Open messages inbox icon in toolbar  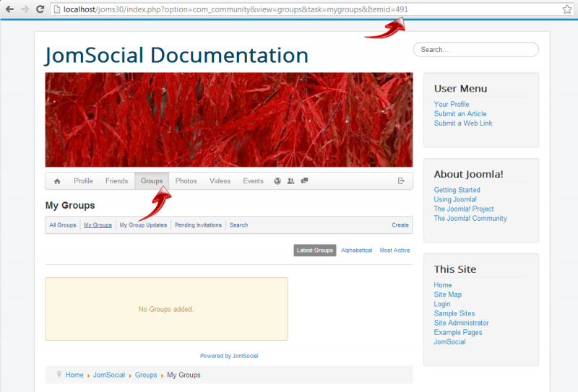(x=304, y=180)
